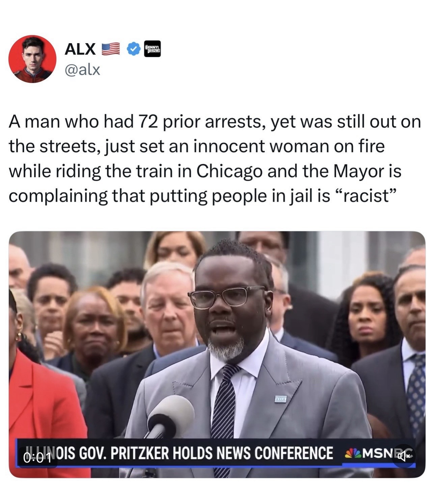Play the embedded news conference video
Image resolution: width=435 pixels, height=504 pixels.
pyautogui.click(x=217, y=354)
